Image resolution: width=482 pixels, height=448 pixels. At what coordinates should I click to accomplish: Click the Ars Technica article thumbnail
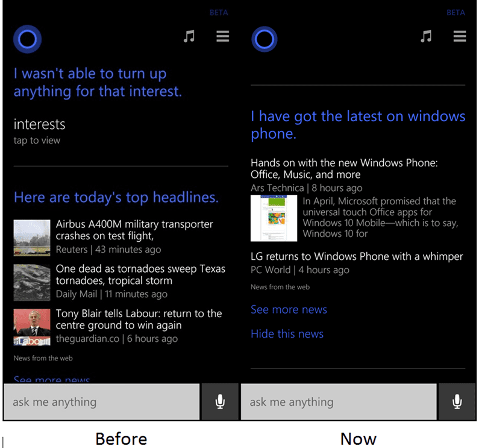tap(274, 218)
